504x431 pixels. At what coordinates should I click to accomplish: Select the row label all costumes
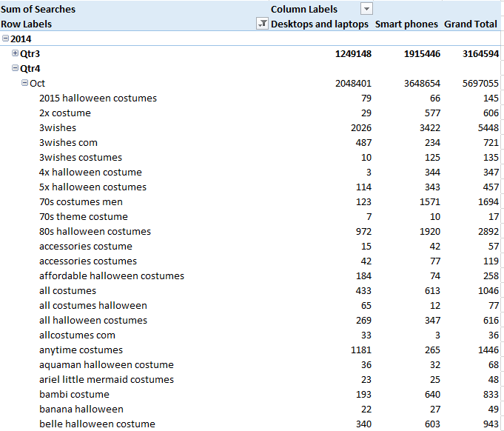pos(68,290)
